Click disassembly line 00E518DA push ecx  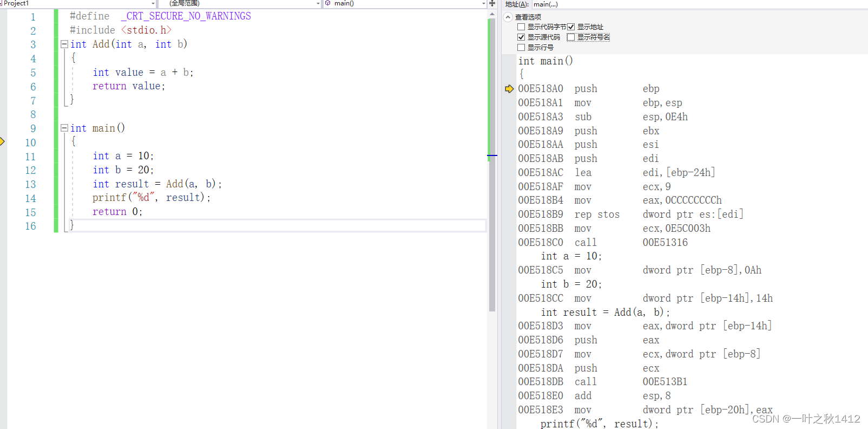[589, 368]
